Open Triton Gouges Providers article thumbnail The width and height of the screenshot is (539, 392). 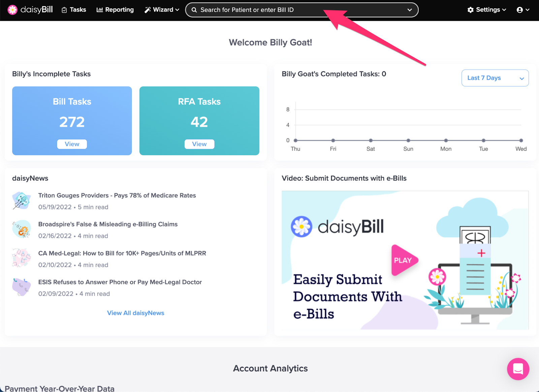[22, 200]
